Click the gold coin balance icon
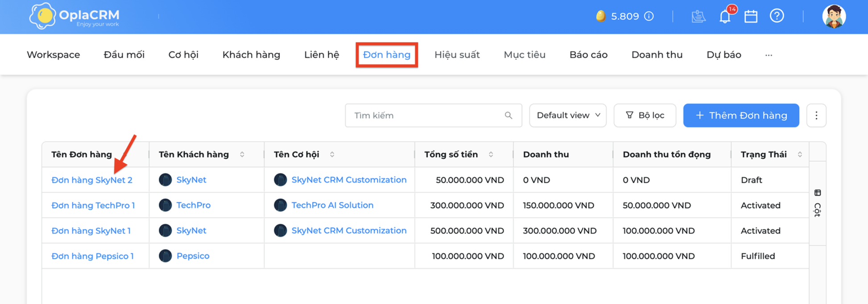The image size is (868, 304). pos(601,16)
